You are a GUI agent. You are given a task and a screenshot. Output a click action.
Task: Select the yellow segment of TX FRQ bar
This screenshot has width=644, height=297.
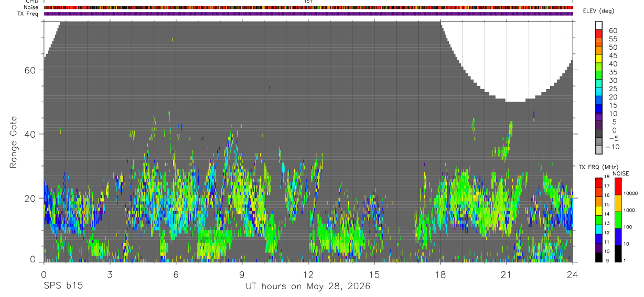pyautogui.click(x=599, y=211)
